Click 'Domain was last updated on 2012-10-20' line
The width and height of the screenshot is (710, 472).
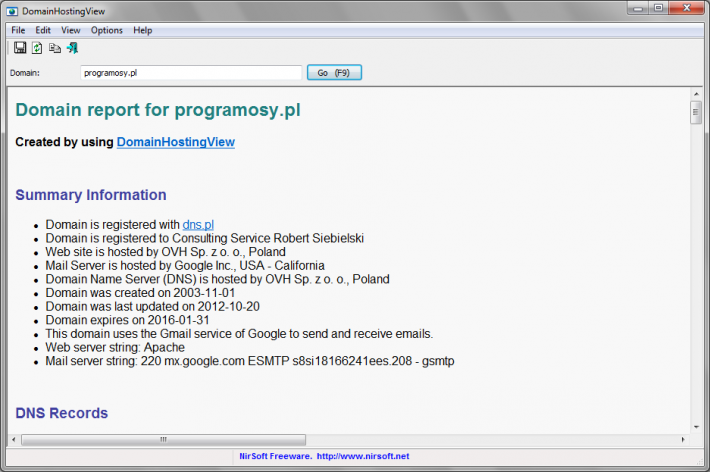[x=153, y=306]
